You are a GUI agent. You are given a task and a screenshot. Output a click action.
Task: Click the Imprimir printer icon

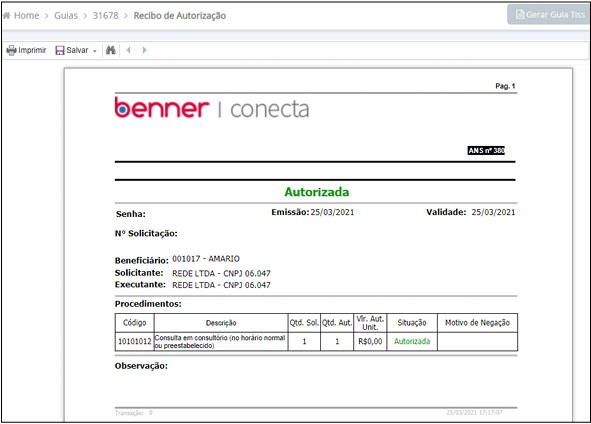(x=11, y=50)
